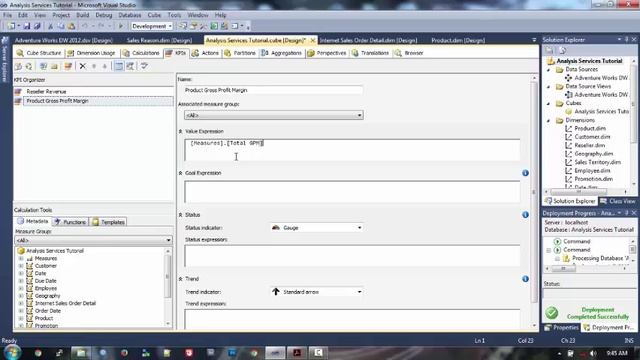Click the Windows Start button
The height and width of the screenshot is (360, 640).
click(x=12, y=352)
